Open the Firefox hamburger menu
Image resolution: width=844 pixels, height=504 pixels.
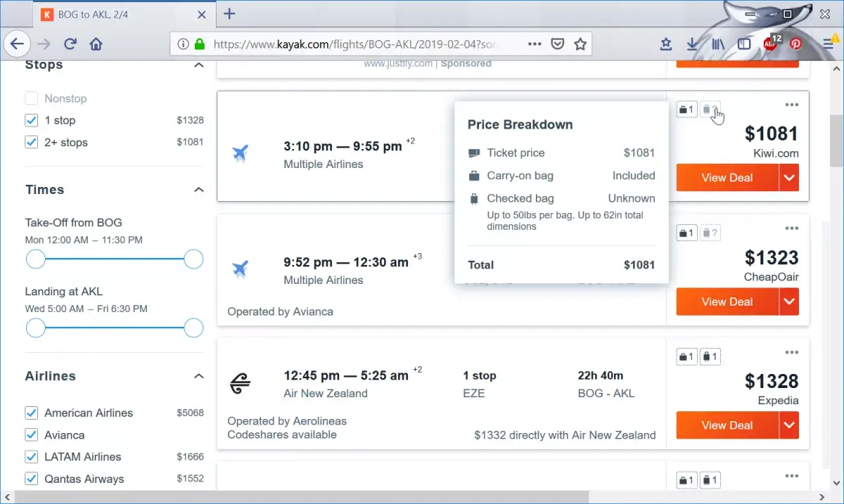pos(828,44)
